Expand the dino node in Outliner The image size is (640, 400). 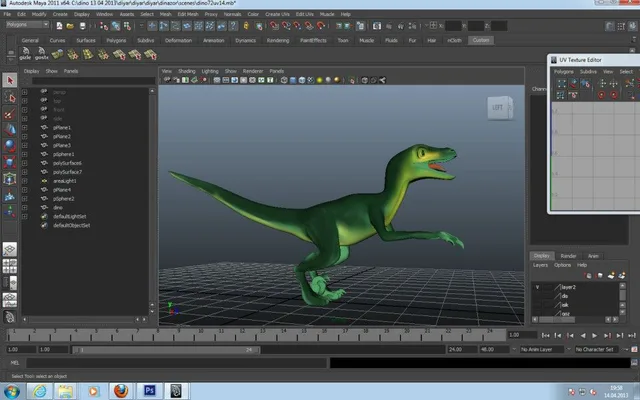point(24,208)
